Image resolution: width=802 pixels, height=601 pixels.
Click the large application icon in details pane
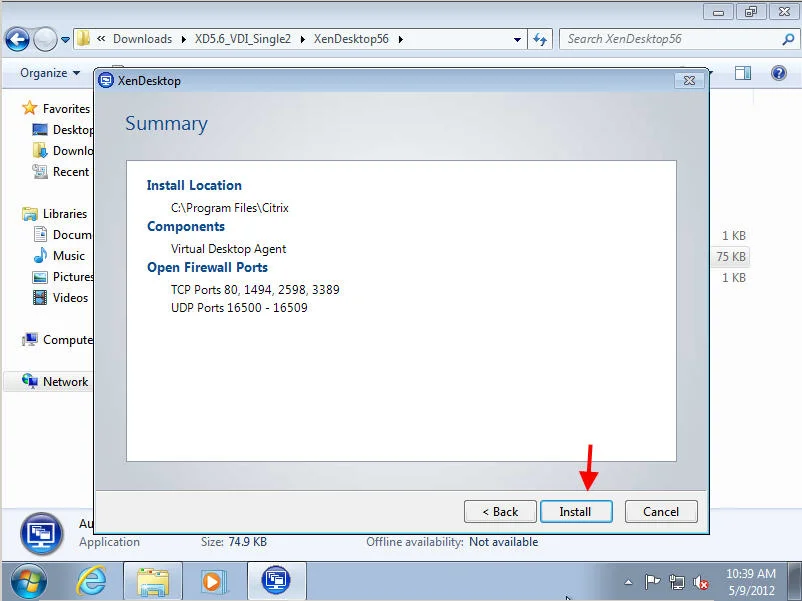[41, 533]
